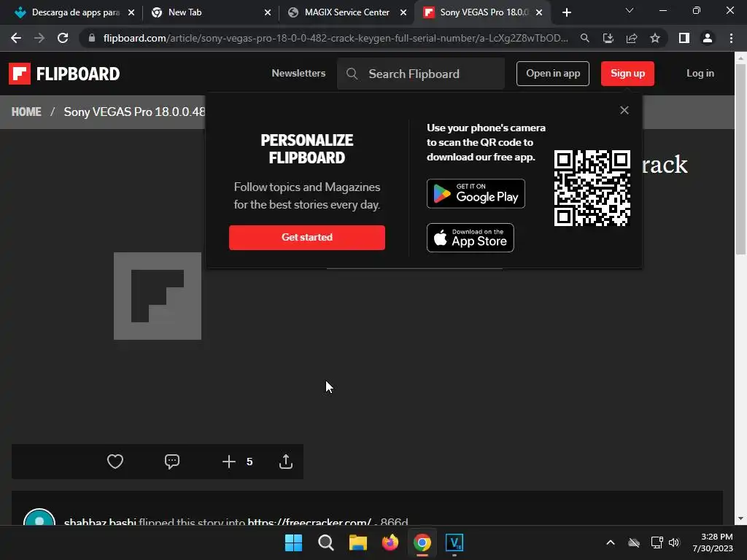747x560 pixels.
Task: Open Windows Start menu
Action: click(x=293, y=542)
